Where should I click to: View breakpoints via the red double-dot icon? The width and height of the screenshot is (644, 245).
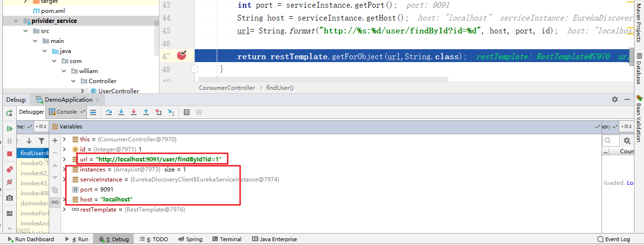pos(9,170)
